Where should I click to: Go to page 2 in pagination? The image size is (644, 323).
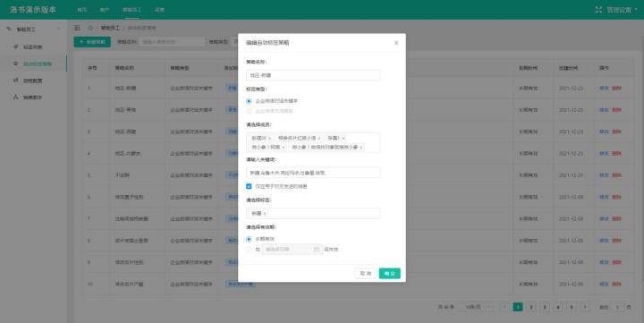tap(531, 307)
